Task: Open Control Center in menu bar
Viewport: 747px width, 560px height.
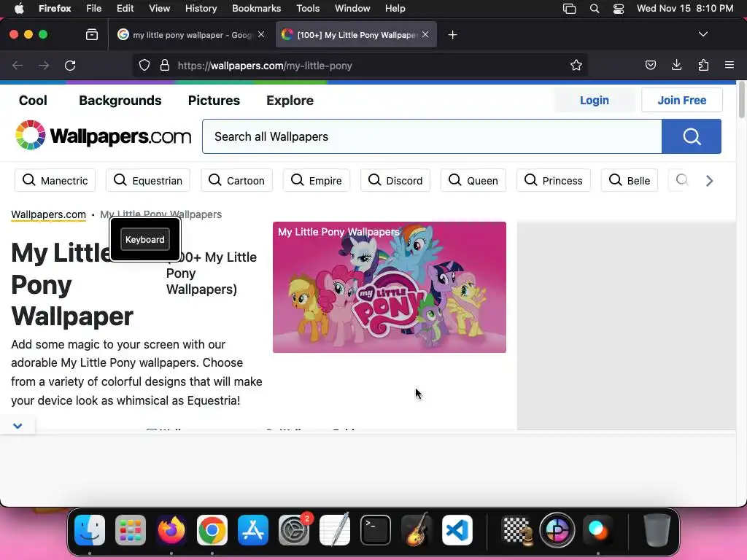Action: click(x=619, y=9)
